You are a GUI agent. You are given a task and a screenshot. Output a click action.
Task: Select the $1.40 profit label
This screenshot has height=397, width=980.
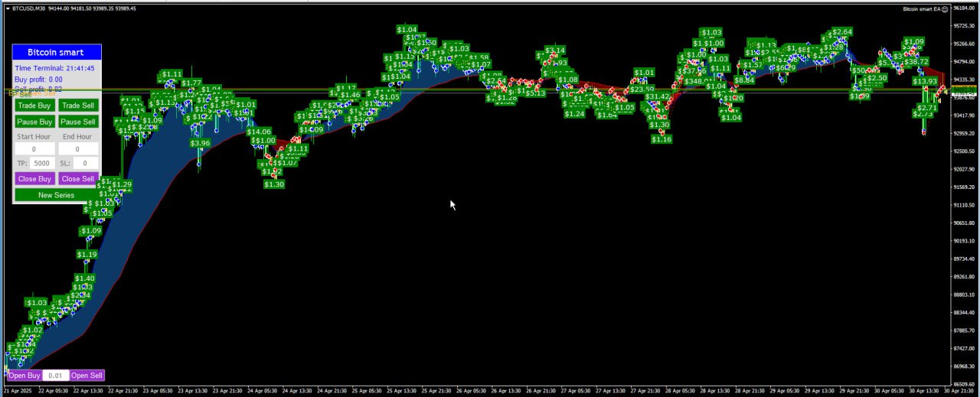coord(84,278)
